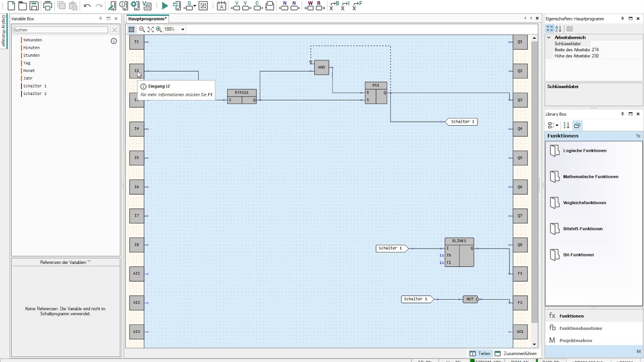Select the Minuten variable
Image resolution: width=644 pixels, height=362 pixels.
point(31,48)
